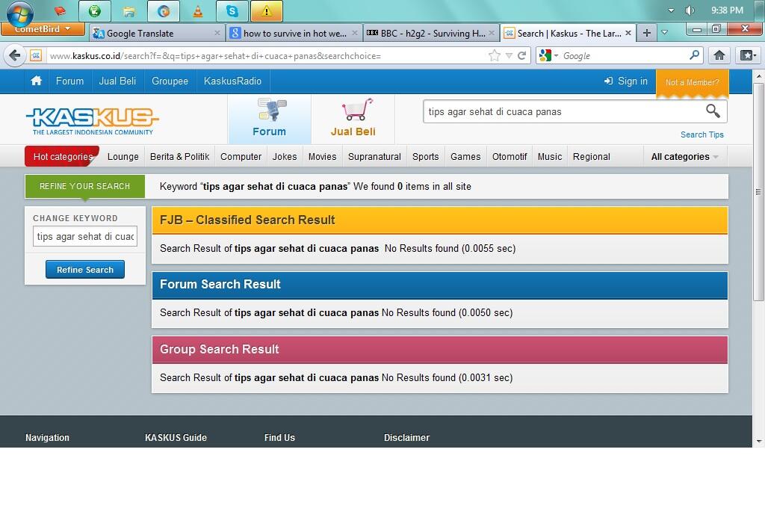Image resolution: width=765 pixels, height=532 pixels.
Task: Open the Computer category
Action: pos(241,157)
